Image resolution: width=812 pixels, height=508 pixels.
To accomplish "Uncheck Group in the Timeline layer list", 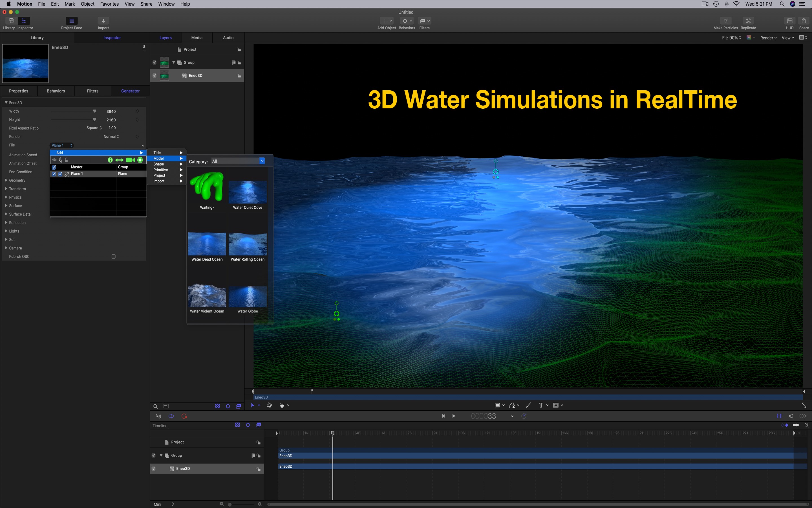I will pyautogui.click(x=154, y=456).
